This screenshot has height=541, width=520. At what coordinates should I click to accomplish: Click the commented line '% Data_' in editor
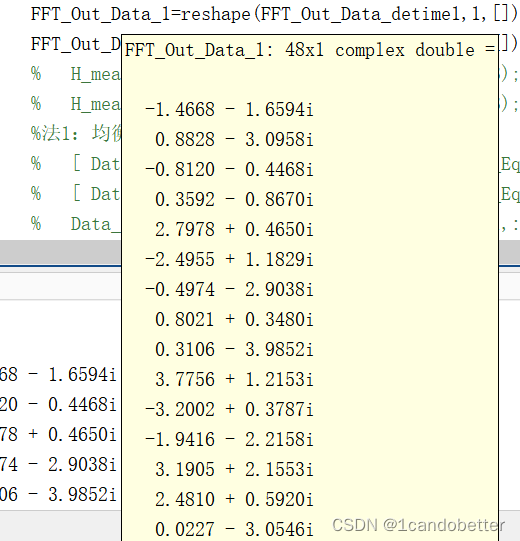(76, 224)
